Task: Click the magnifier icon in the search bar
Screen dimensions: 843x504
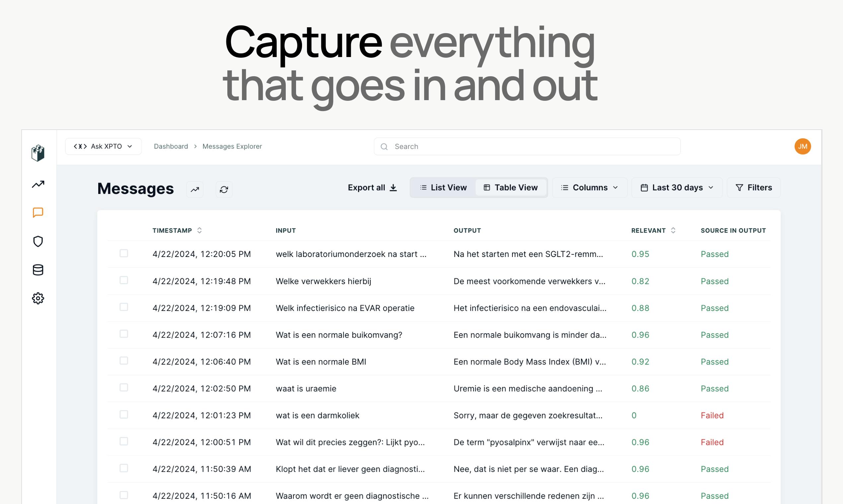Action: pyautogui.click(x=384, y=147)
